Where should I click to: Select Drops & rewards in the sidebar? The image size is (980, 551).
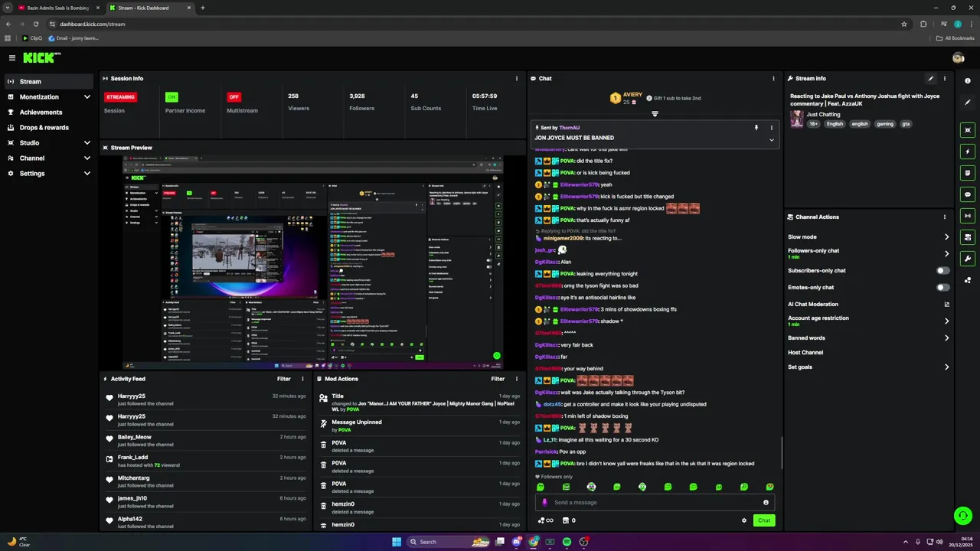point(49,128)
